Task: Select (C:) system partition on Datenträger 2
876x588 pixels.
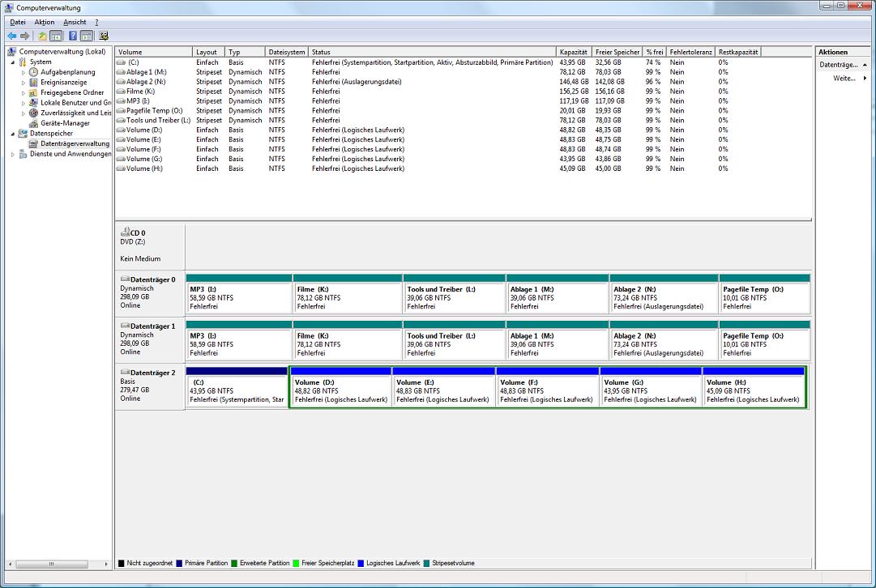Action: [237, 387]
